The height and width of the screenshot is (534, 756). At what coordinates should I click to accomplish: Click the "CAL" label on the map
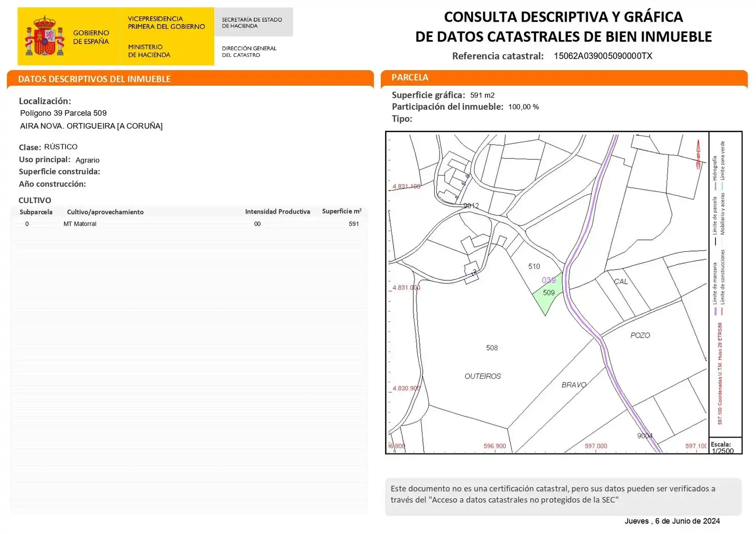click(621, 282)
